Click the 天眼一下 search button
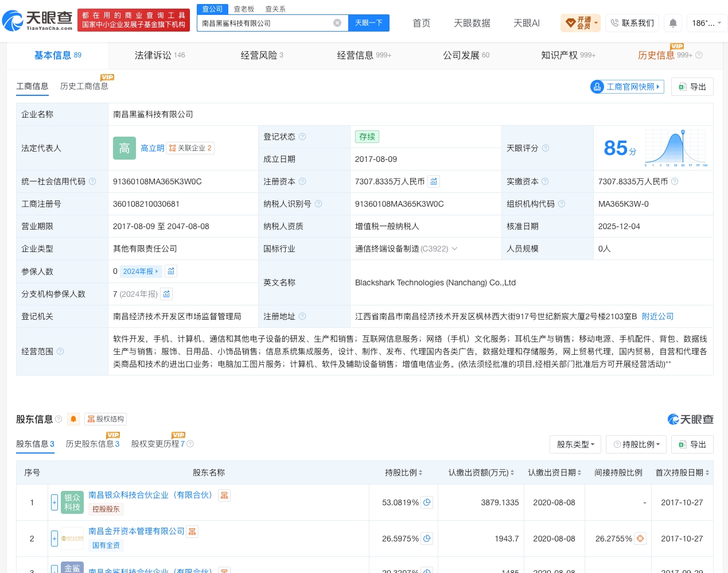 [369, 23]
